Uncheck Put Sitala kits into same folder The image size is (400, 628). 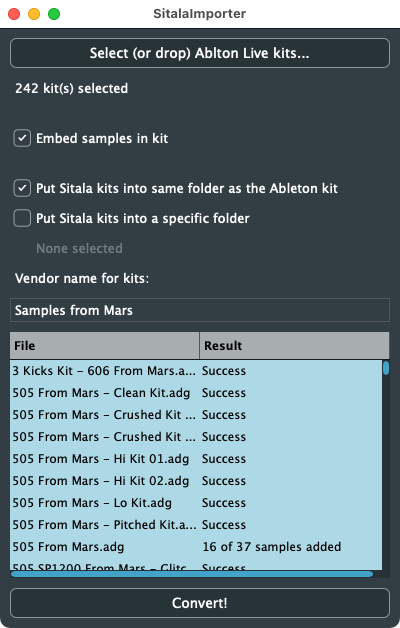click(22, 188)
